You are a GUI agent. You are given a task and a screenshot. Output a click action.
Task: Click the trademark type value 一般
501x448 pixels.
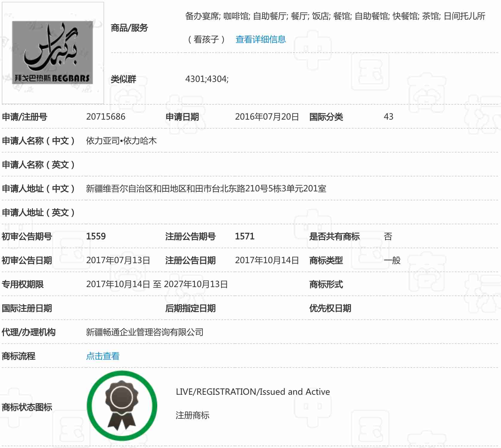pos(392,260)
